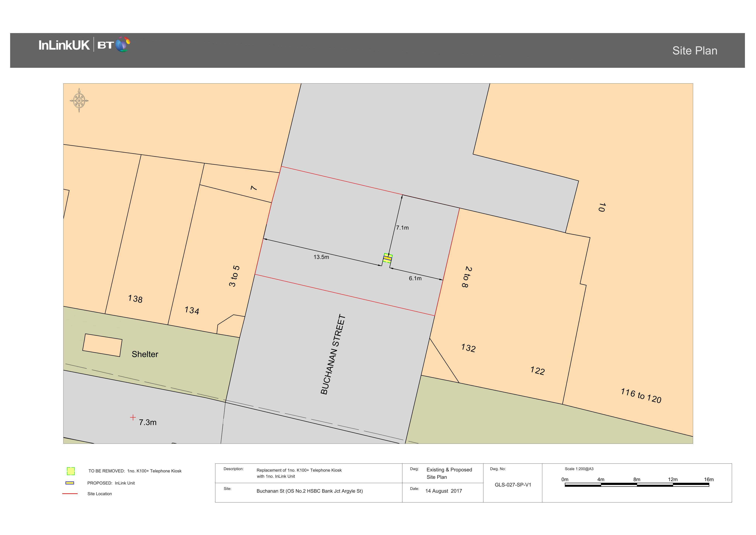Click the 'Shelter' label
This screenshot has width=756, height=535.
coord(145,354)
